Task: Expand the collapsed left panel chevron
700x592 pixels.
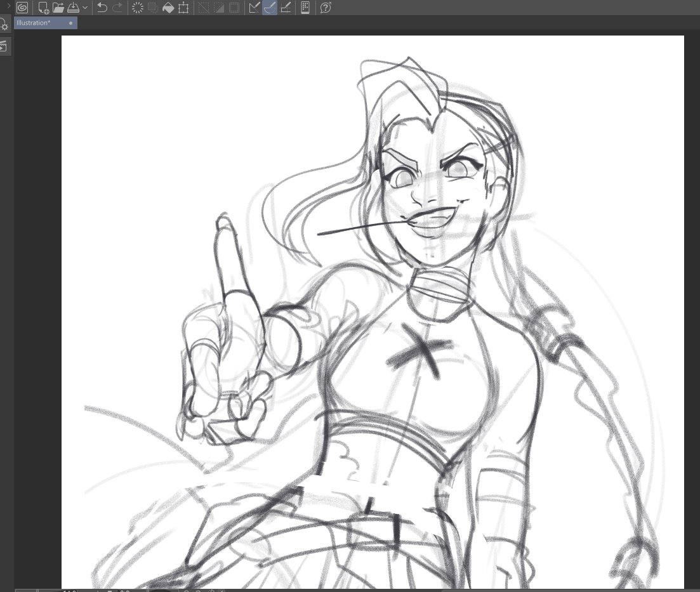Action: pos(8,5)
